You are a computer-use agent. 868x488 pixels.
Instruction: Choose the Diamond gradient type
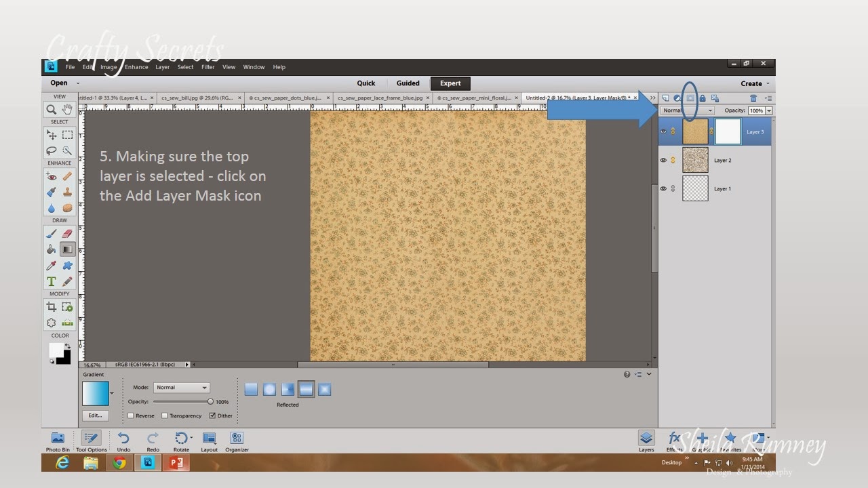click(x=324, y=389)
